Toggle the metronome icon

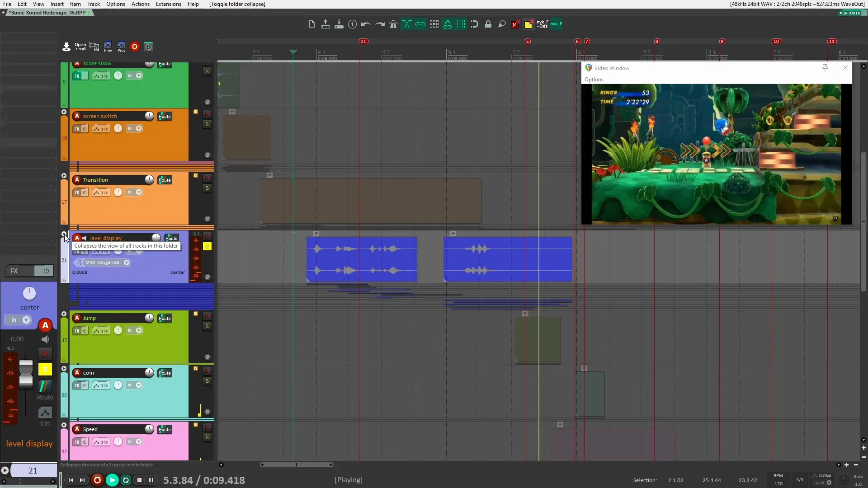(393, 24)
